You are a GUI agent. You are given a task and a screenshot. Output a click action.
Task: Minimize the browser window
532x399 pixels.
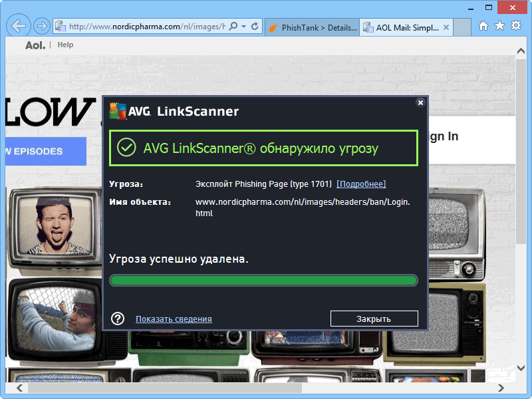coord(471,8)
